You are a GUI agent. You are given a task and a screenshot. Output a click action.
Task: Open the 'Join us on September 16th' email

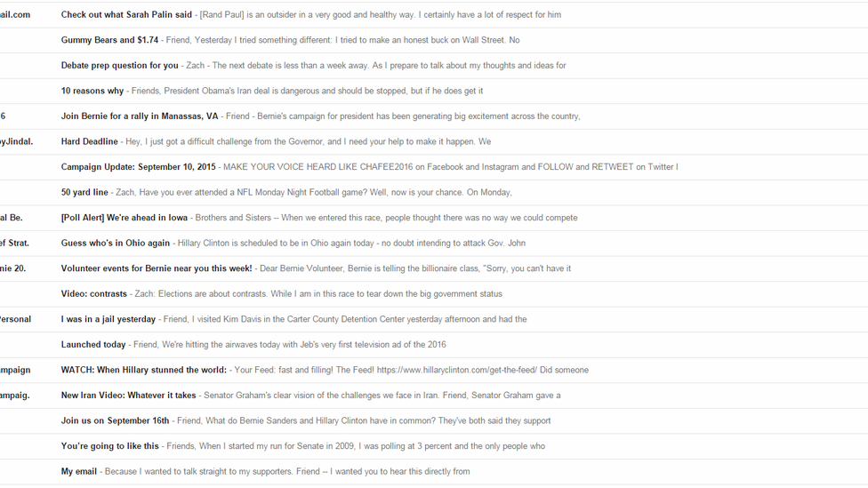point(434,421)
